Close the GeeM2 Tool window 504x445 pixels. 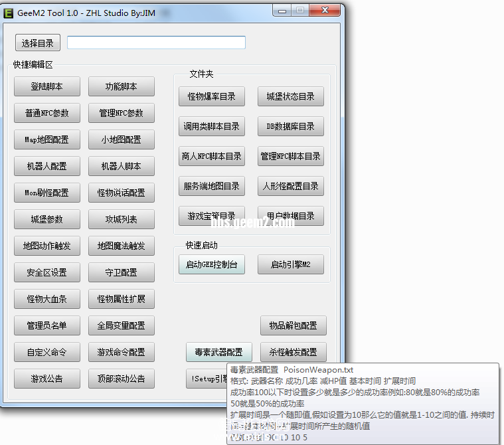(x=325, y=11)
